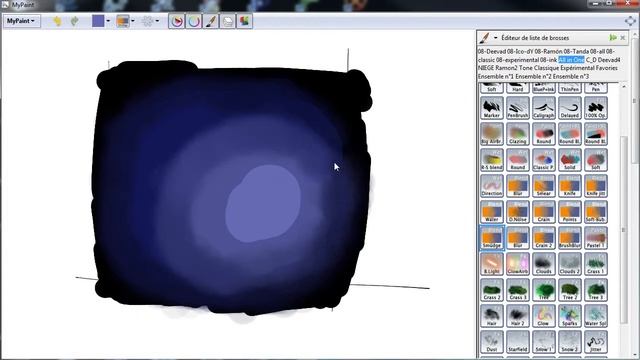The width and height of the screenshot is (640, 360).
Task: Select the Water brush
Action: click(x=492, y=212)
